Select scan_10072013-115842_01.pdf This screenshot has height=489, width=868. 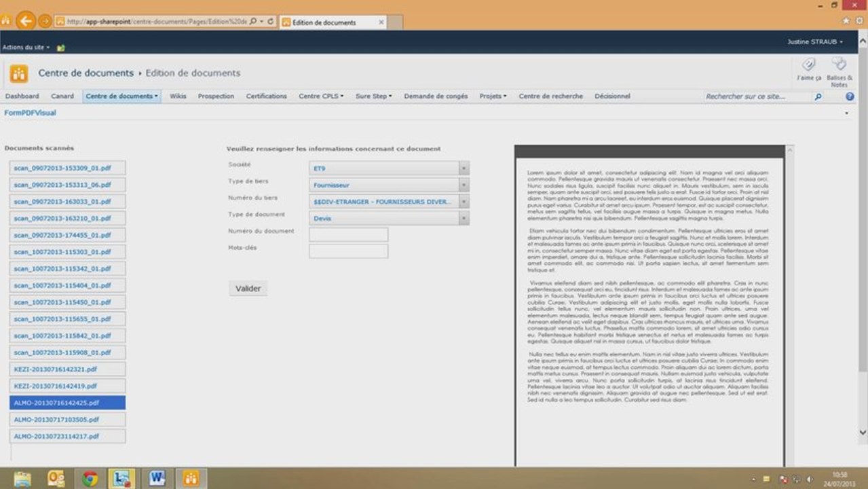67,336
